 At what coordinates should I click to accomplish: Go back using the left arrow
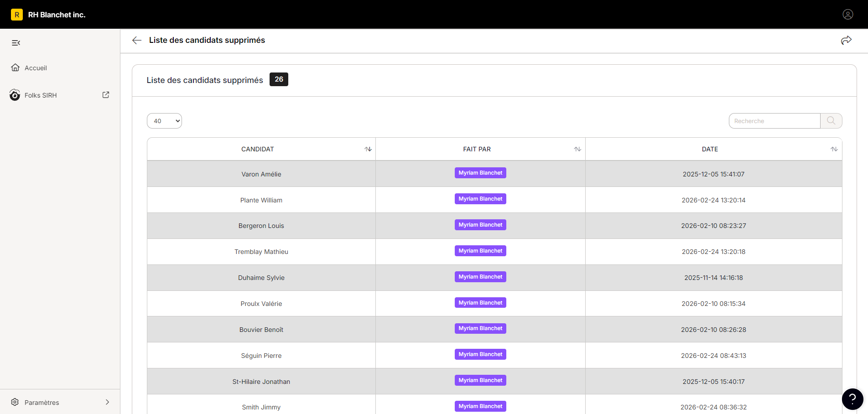pos(137,40)
